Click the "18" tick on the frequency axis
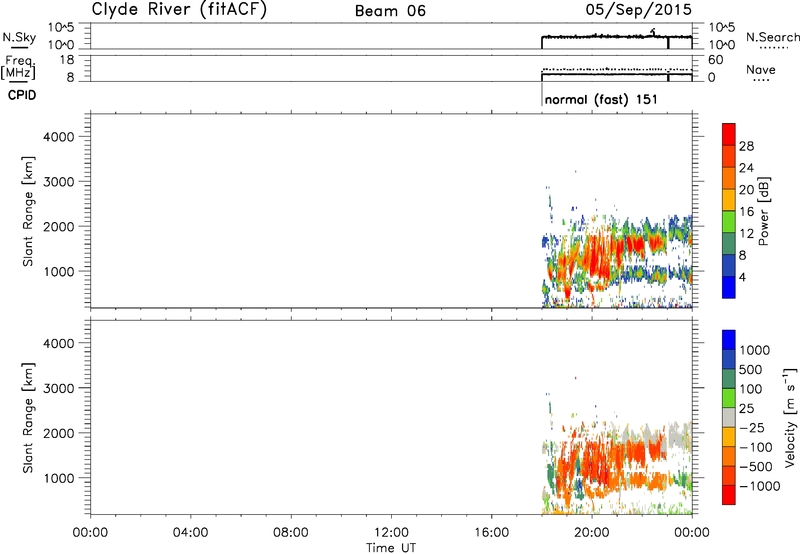Image resolution: width=800 pixels, height=554 pixels. [x=67, y=60]
